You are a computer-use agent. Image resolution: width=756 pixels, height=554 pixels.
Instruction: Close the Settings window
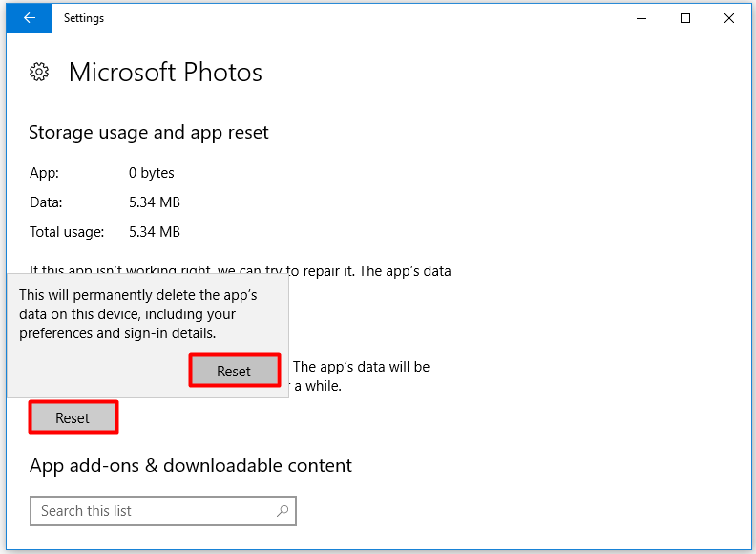tap(729, 18)
